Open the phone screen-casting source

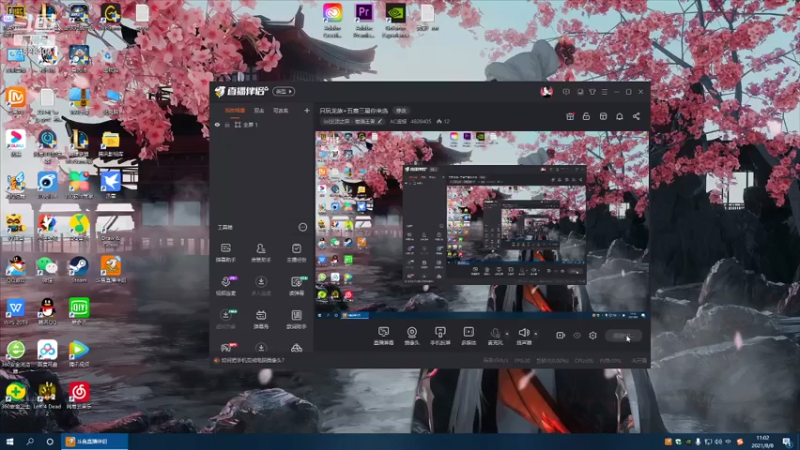(x=440, y=336)
